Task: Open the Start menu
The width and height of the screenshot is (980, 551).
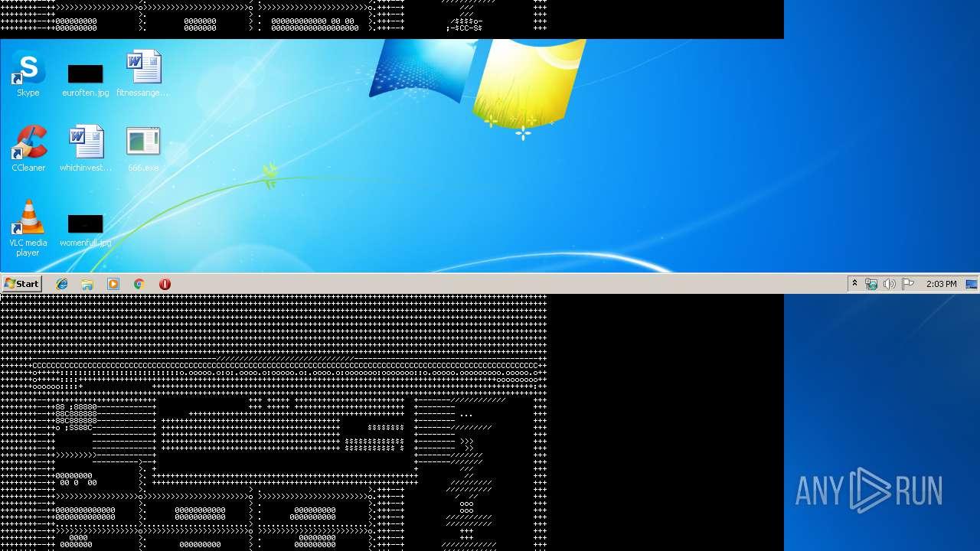Action: (x=21, y=284)
